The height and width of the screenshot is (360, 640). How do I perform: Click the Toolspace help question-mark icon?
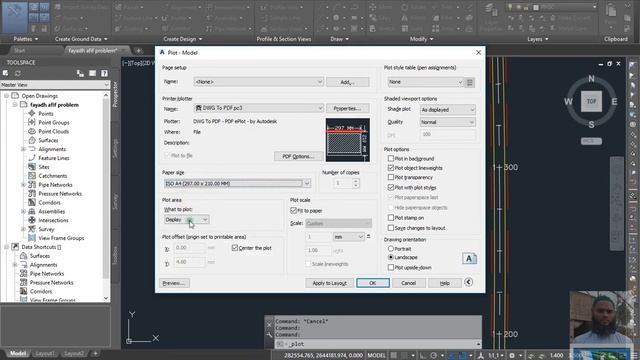[104, 73]
